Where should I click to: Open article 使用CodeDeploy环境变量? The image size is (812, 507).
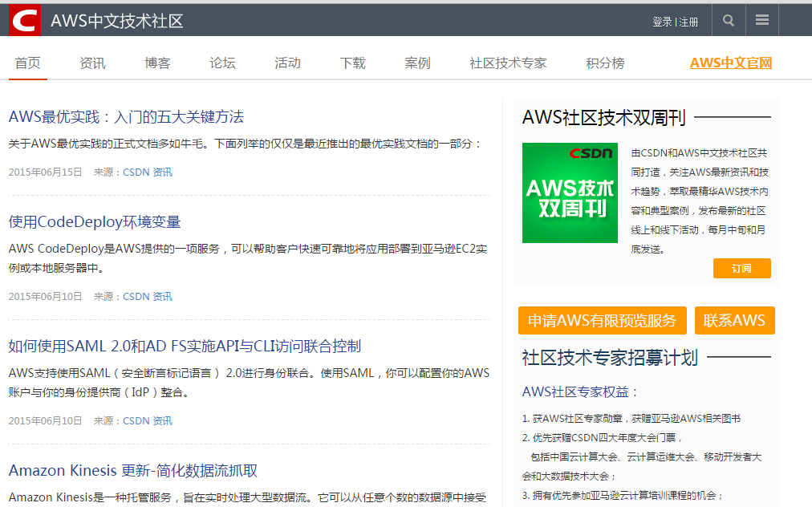pos(95,222)
